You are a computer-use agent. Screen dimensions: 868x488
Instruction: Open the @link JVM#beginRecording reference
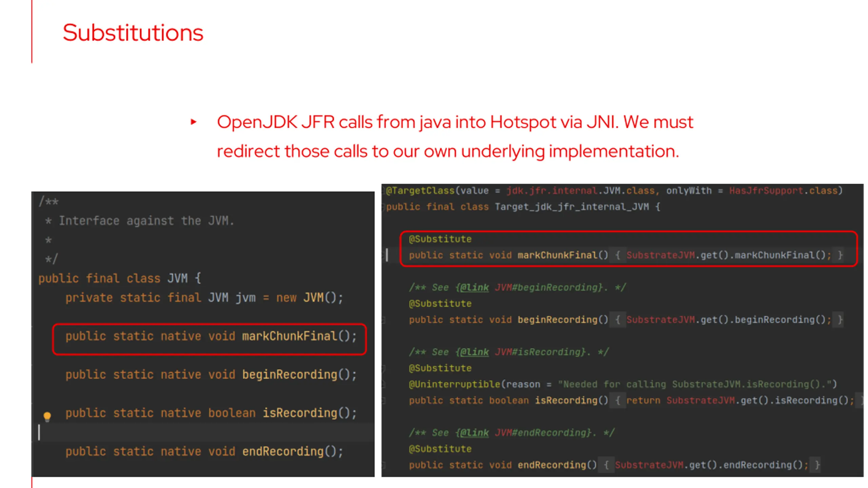point(531,288)
